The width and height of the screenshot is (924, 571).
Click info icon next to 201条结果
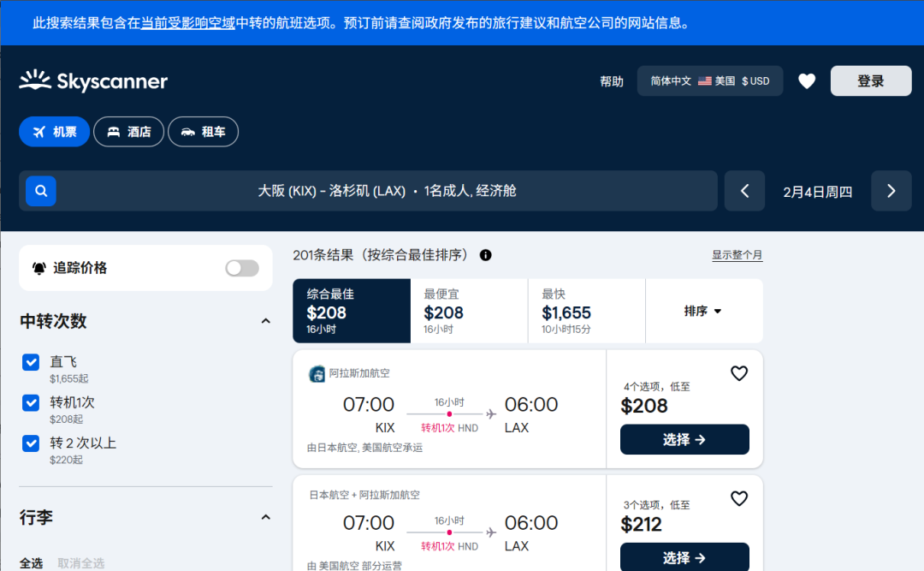coord(486,255)
